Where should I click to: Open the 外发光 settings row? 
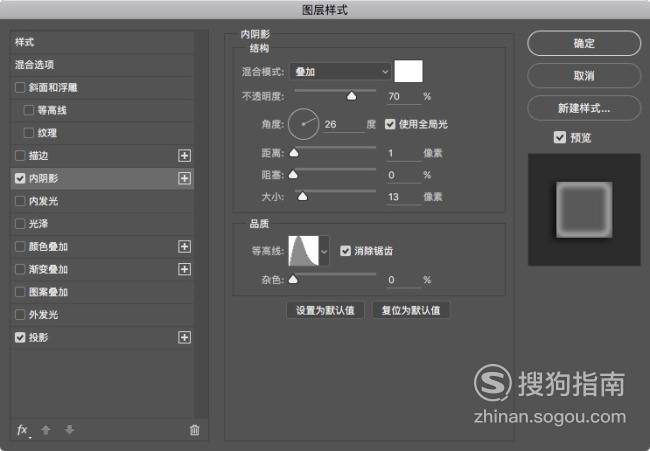coord(102,315)
